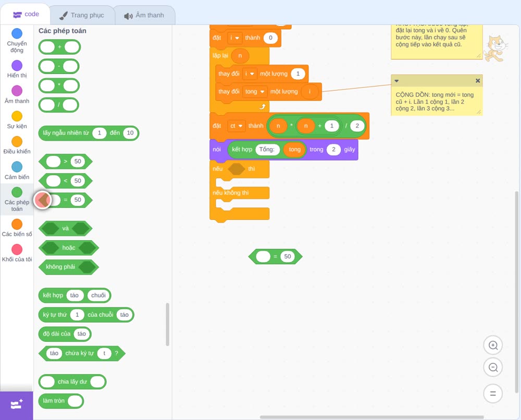Click the 'độ dài của' block

point(65,334)
